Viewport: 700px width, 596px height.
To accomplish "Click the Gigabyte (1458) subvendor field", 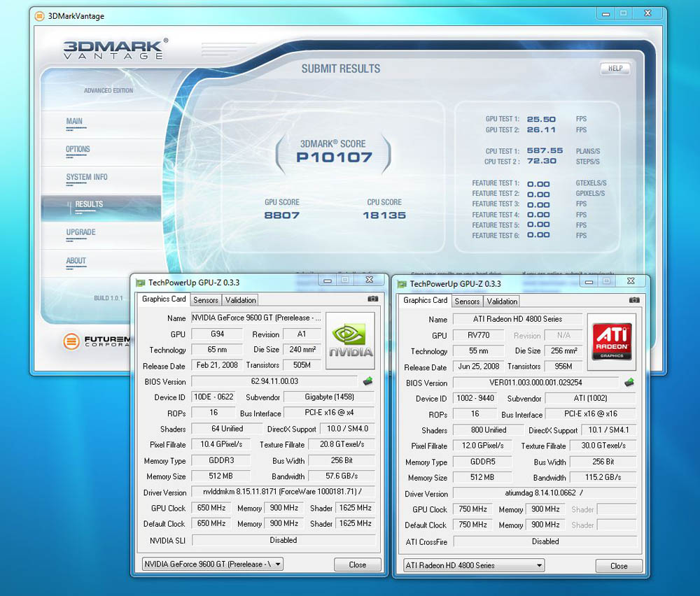I will 330,397.
